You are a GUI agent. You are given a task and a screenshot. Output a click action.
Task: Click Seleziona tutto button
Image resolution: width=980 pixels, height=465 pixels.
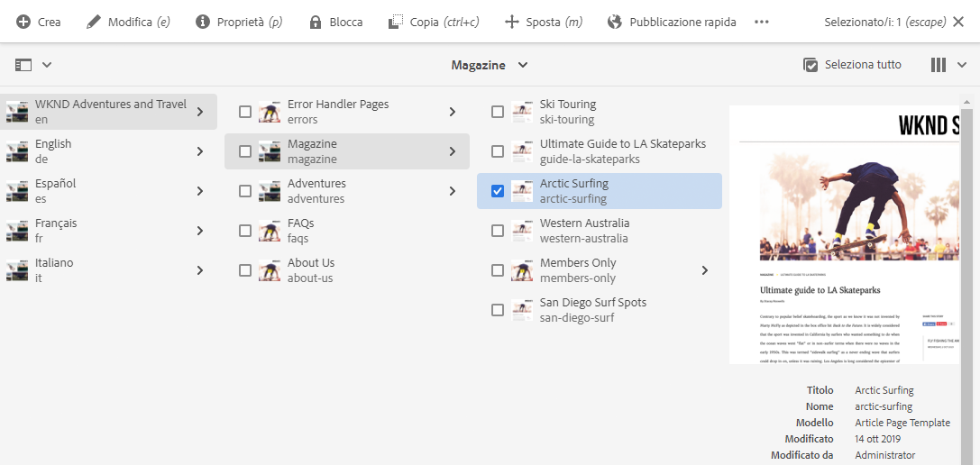pyautogui.click(x=852, y=65)
